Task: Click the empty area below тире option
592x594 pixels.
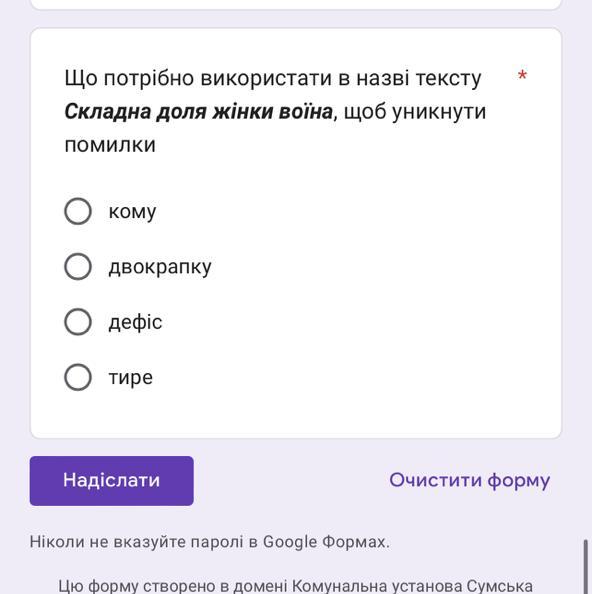Action: tap(295, 415)
